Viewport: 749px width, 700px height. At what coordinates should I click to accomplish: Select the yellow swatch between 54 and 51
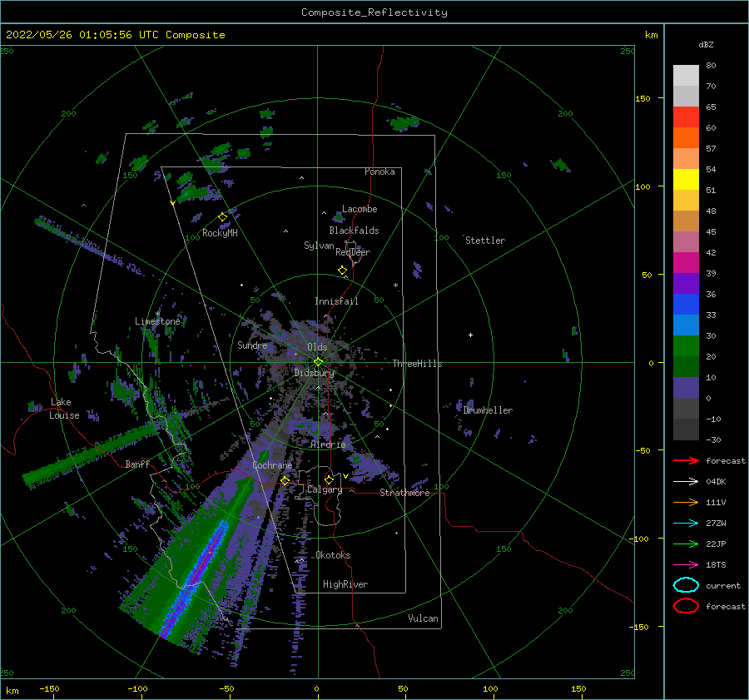pos(686,180)
